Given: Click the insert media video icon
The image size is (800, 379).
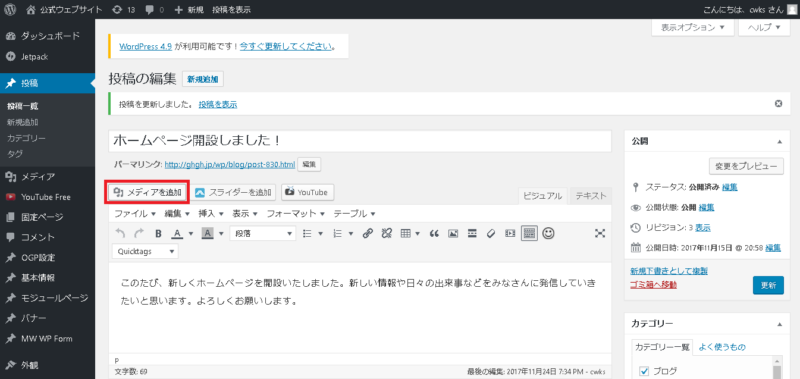Looking at the screenshot, I should pyautogui.click(x=510, y=234).
